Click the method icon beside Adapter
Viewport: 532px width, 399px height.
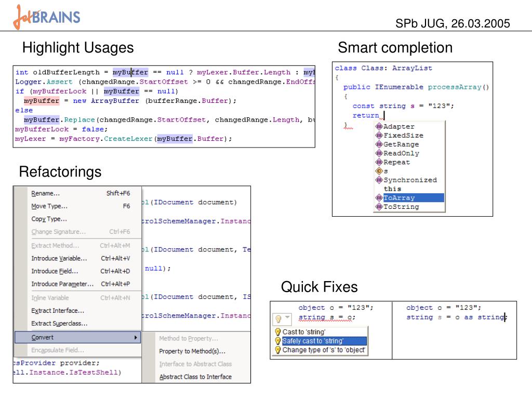click(x=379, y=127)
